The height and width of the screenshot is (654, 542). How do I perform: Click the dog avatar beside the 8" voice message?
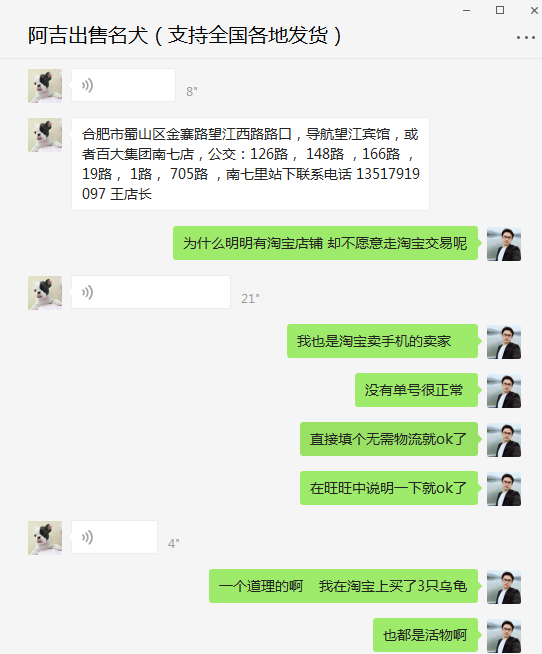tap(45, 86)
